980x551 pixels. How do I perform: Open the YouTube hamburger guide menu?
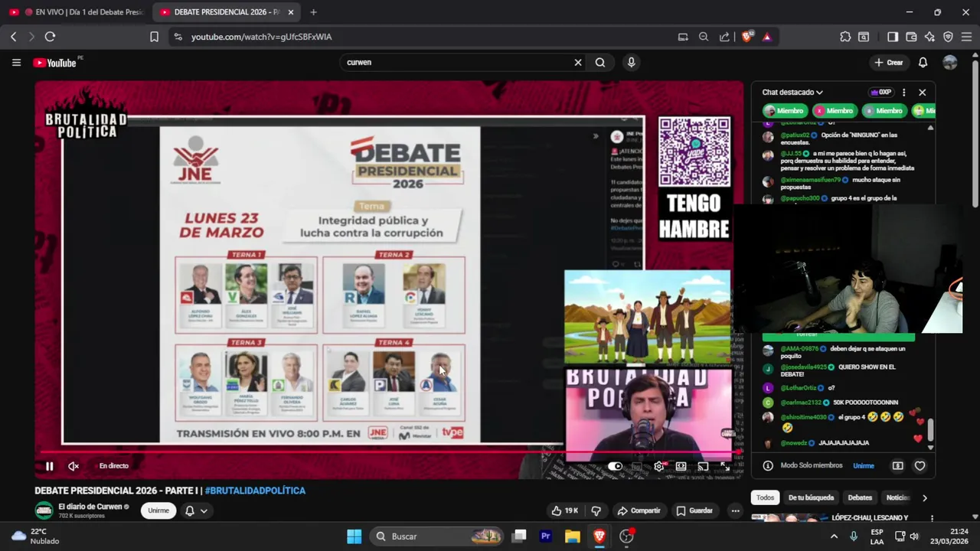click(16, 63)
